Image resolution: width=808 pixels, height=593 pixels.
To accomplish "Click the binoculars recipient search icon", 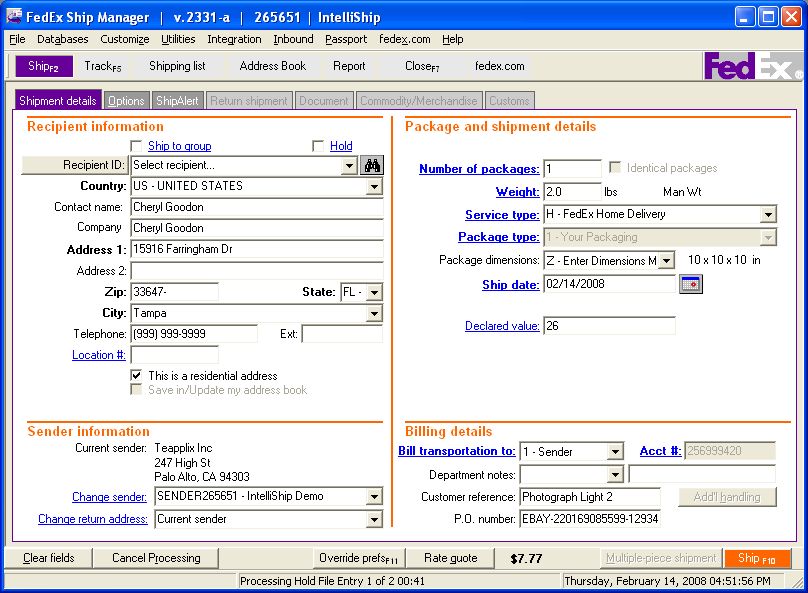I will (372, 165).
